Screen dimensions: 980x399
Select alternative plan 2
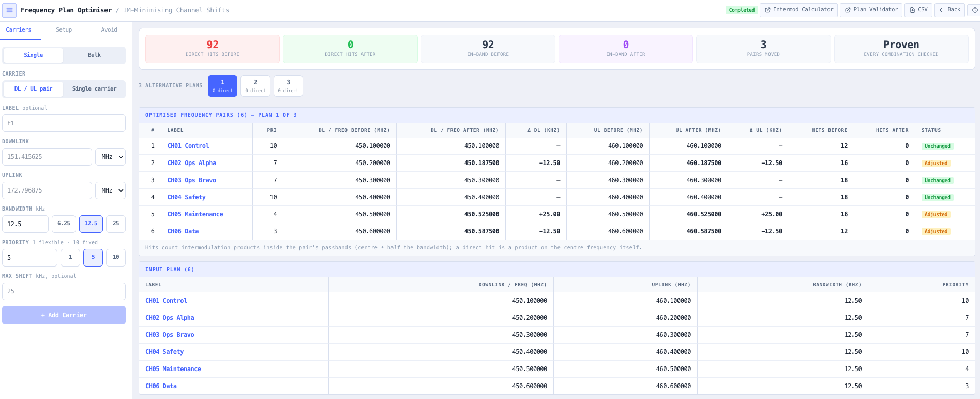click(255, 86)
